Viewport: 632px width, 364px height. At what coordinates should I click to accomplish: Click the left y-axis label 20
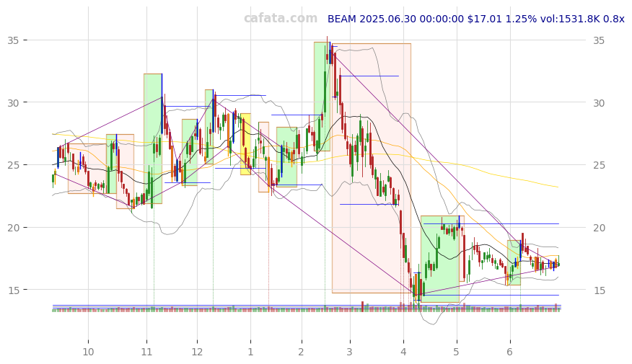pyautogui.click(x=13, y=228)
